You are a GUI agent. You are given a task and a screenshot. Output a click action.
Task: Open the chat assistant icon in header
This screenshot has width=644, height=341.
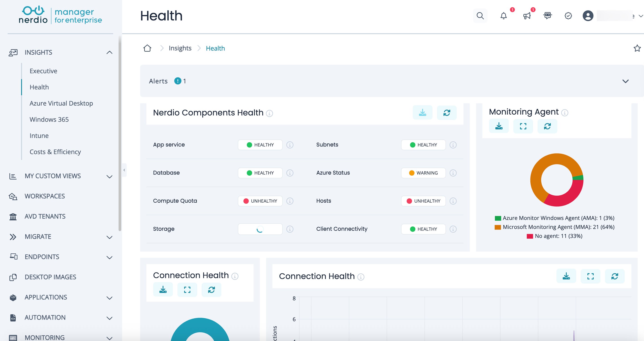(547, 16)
